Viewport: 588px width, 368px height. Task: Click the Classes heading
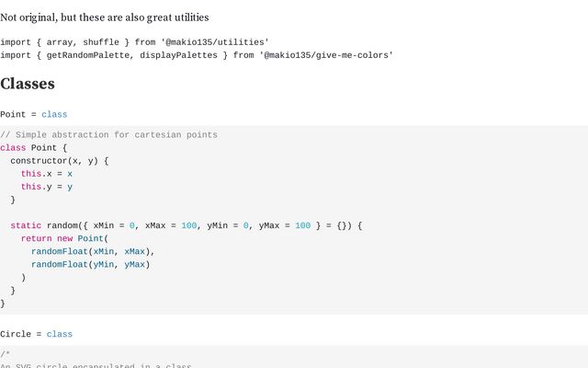pyautogui.click(x=28, y=84)
